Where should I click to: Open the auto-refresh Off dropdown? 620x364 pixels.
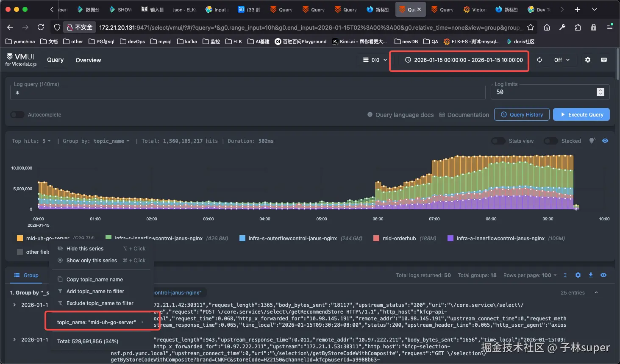tap(562, 60)
